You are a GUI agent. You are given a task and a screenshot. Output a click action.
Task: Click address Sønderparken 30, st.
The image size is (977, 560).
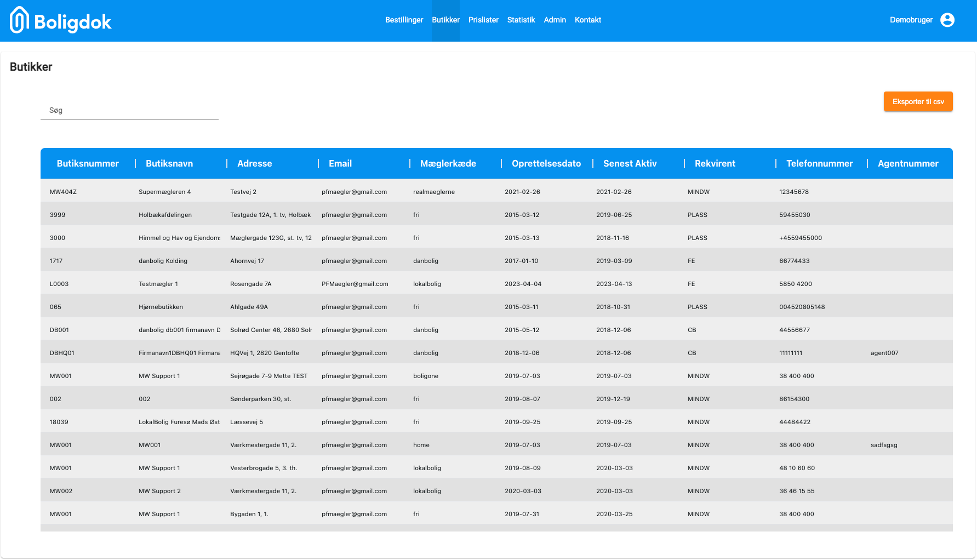point(261,399)
